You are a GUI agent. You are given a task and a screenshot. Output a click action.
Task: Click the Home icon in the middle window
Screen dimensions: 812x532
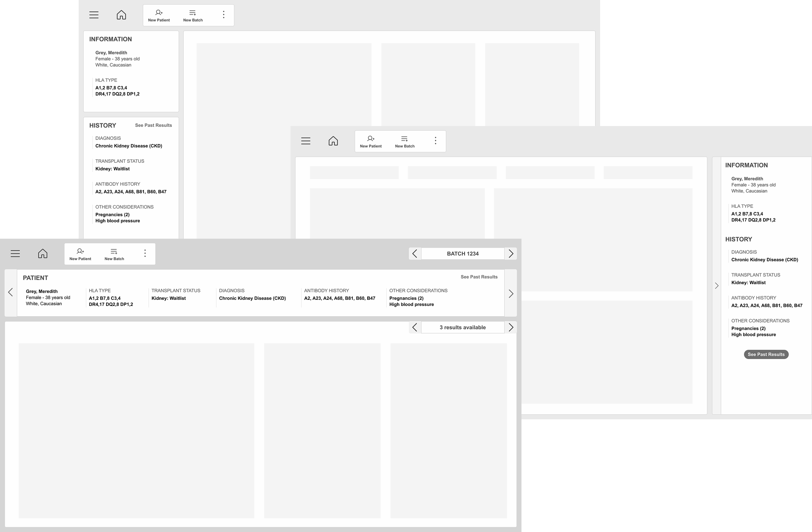333,141
